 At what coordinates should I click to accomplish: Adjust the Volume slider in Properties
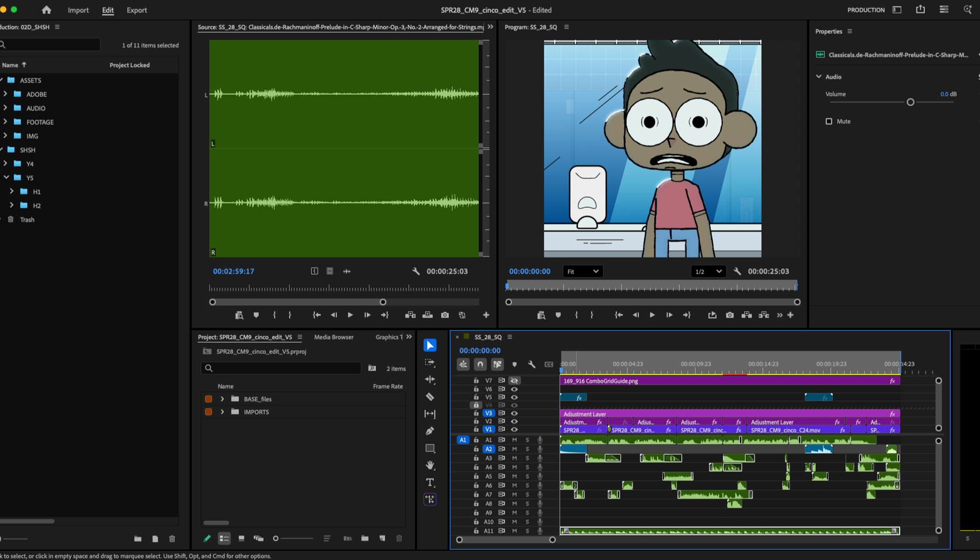click(910, 102)
